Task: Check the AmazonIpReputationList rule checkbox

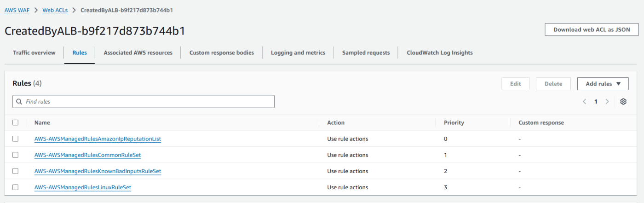Action: click(16, 139)
